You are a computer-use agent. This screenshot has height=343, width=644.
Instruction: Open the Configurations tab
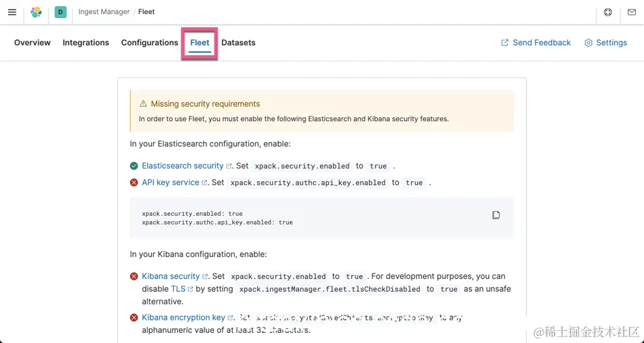pos(149,43)
